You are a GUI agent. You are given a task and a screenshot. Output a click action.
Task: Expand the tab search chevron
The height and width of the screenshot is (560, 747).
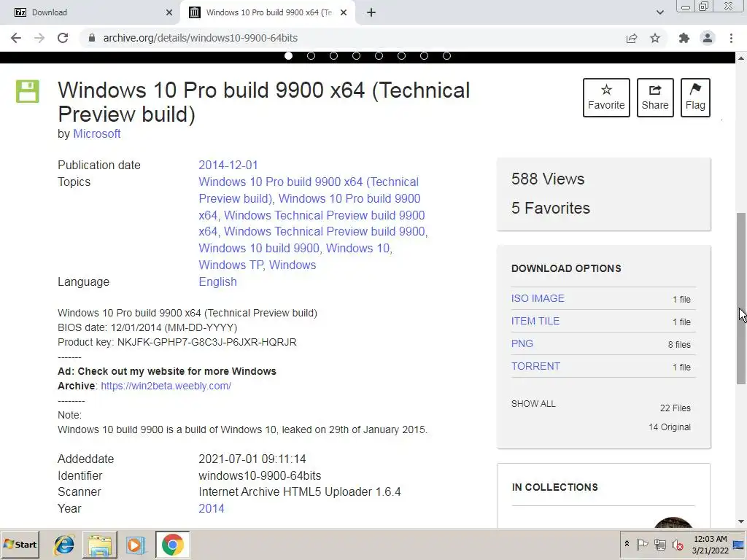(x=659, y=12)
